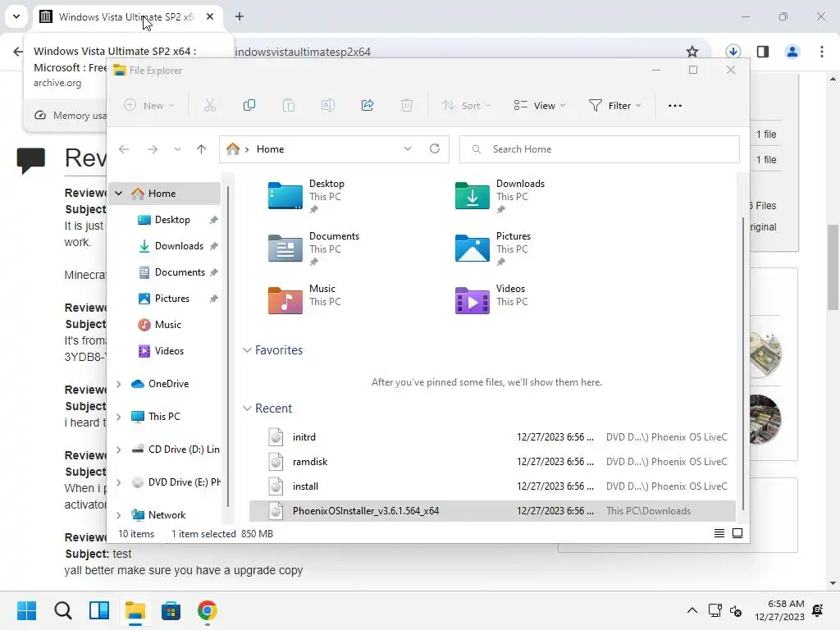Click the Search Home input field

(x=599, y=149)
